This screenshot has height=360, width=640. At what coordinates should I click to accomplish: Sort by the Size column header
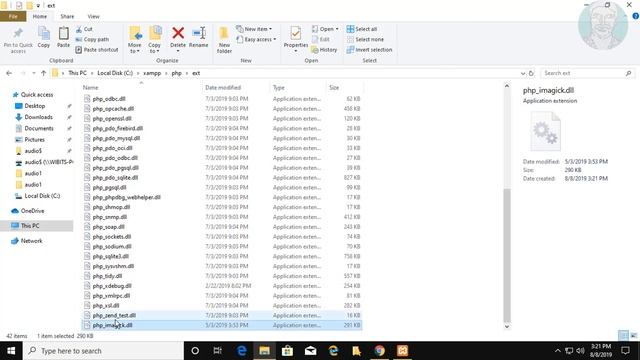(x=334, y=87)
